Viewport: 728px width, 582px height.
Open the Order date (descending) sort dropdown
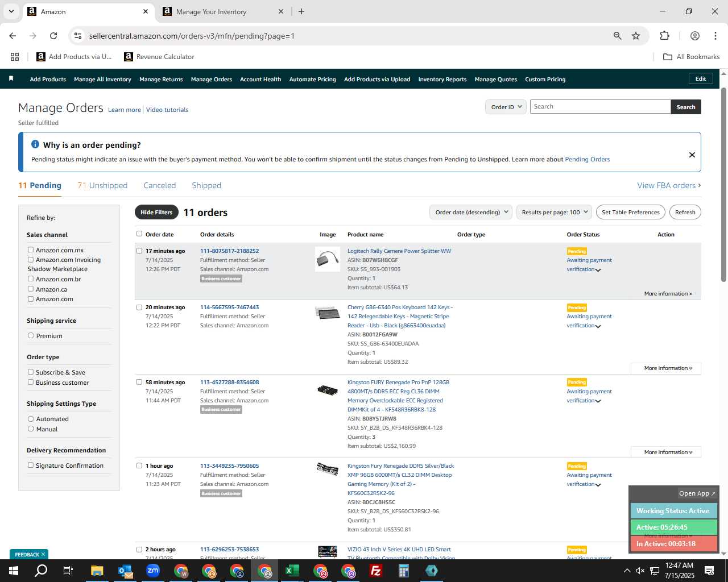tap(471, 212)
